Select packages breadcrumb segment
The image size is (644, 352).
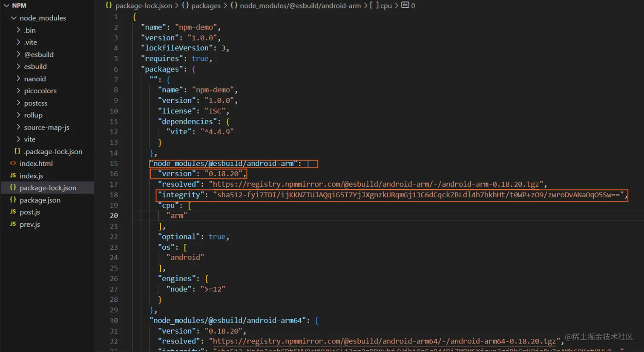pyautogui.click(x=206, y=6)
